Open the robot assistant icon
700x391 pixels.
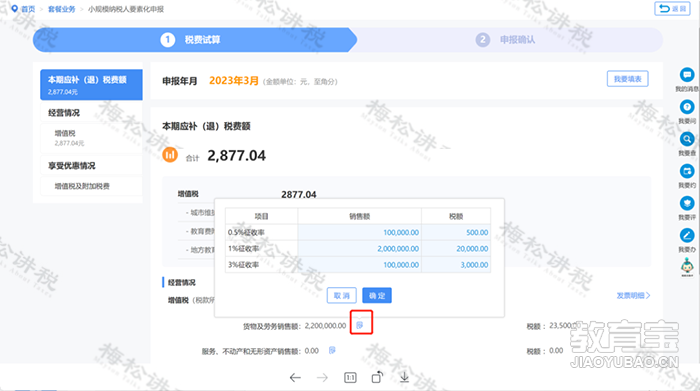click(x=687, y=267)
